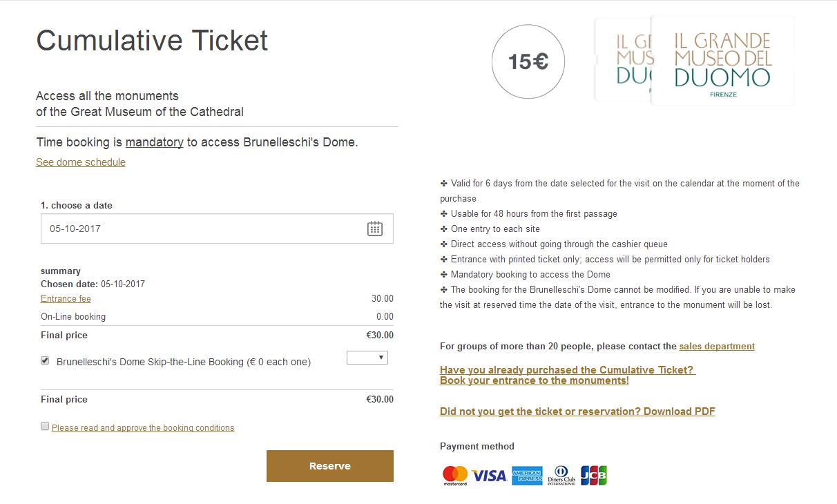Click the Entrance fee link
This screenshot has width=837, height=504.
click(66, 299)
